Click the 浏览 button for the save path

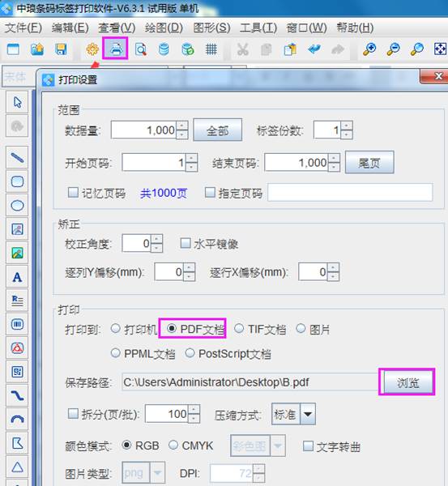coord(408,382)
